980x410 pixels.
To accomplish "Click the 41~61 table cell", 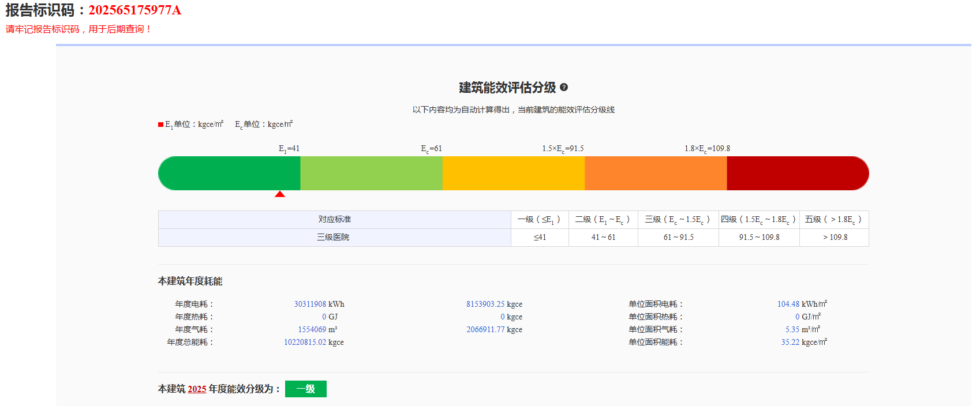I will point(603,238).
